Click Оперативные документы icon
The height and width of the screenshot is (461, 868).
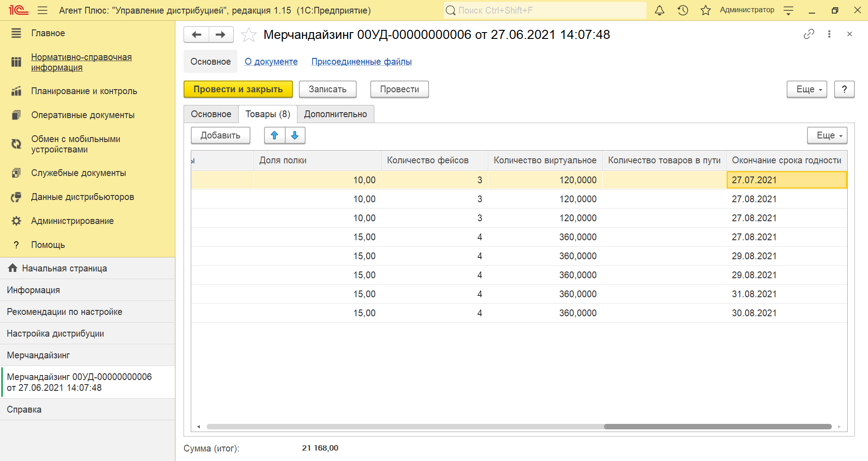pos(16,115)
